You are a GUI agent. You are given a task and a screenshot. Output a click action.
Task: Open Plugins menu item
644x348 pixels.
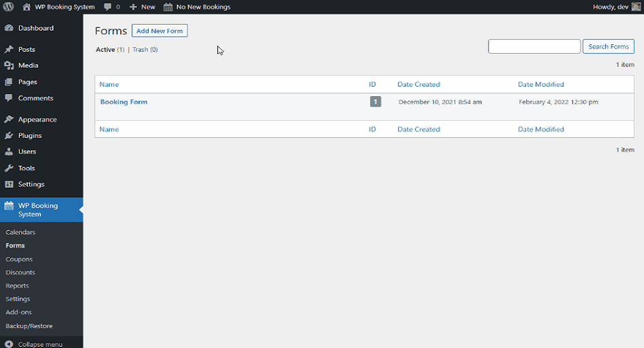30,135
